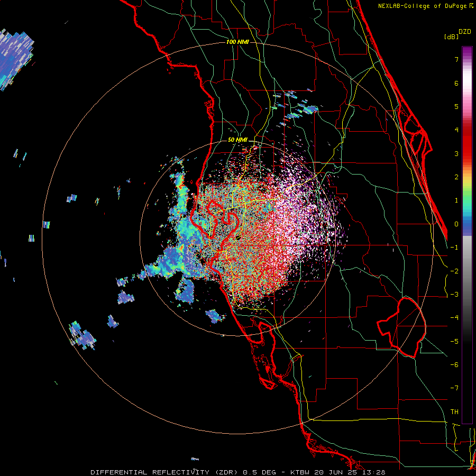
Task: Click the -2 value on color scale
Action: click(454, 271)
